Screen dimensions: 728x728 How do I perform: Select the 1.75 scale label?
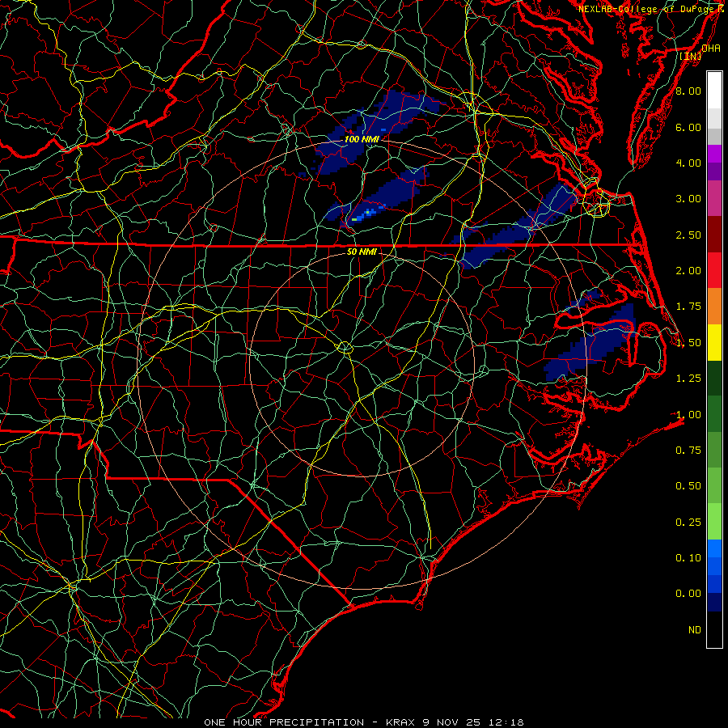point(688,307)
